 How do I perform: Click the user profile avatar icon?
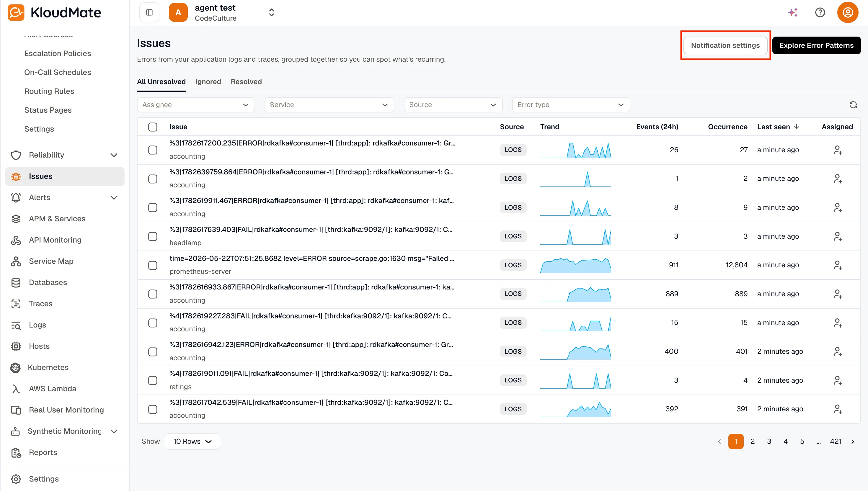847,12
